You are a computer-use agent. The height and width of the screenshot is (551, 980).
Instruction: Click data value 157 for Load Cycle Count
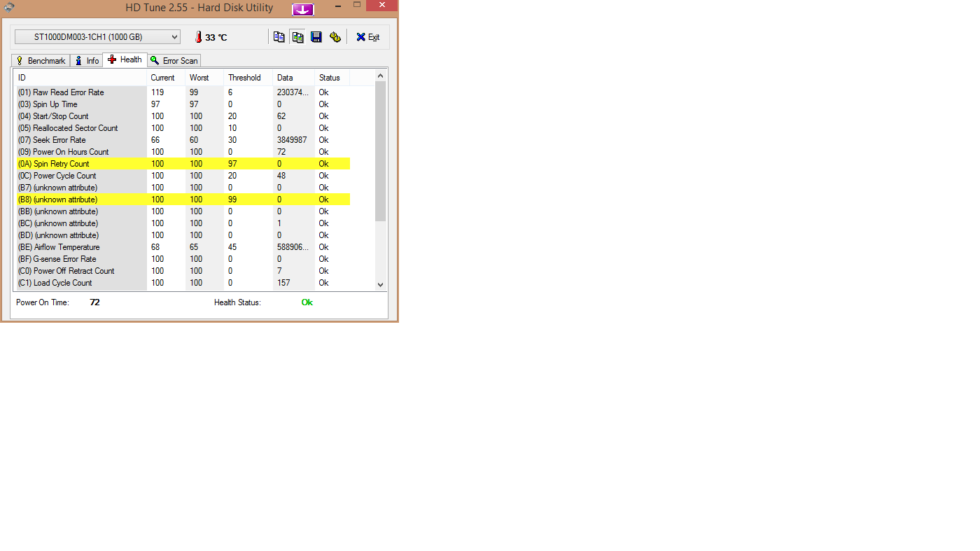[283, 283]
